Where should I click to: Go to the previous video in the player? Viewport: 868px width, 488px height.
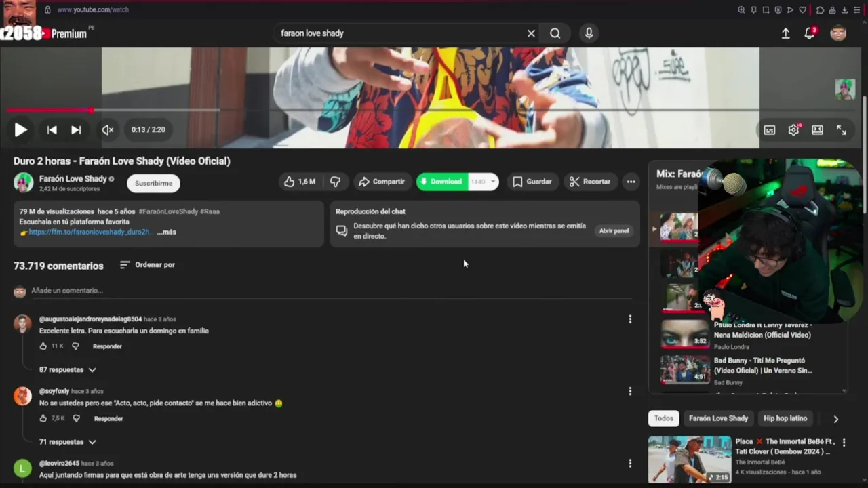(x=52, y=129)
